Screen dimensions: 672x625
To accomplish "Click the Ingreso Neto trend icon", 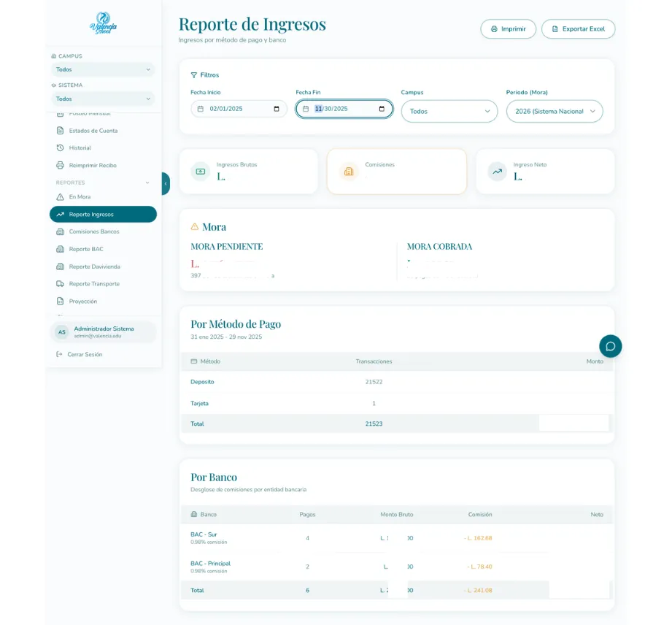I will [497, 172].
